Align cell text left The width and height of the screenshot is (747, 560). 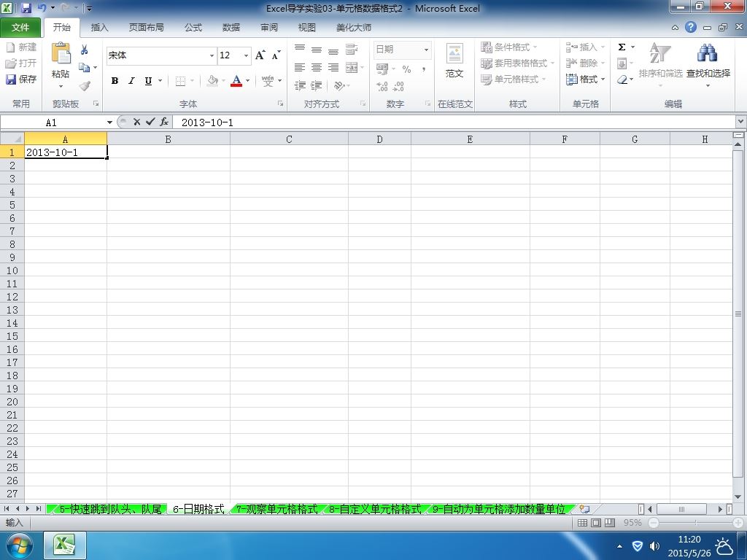pos(300,68)
